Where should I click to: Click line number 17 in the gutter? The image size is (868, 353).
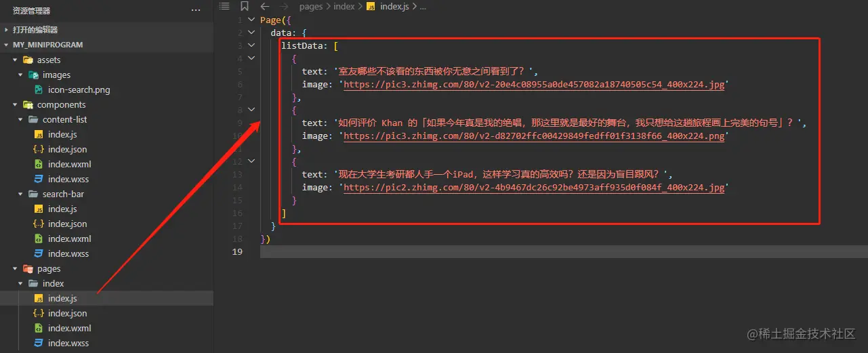pos(237,226)
